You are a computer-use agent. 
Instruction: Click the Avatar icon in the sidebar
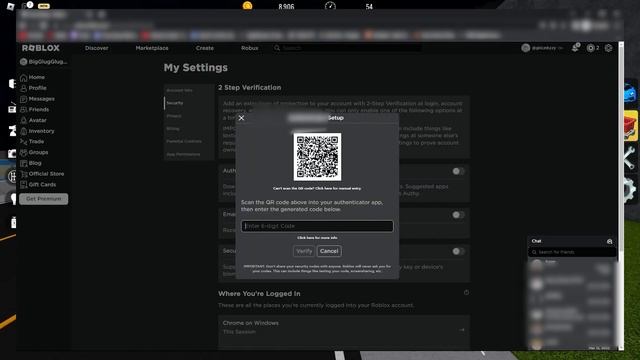tap(24, 120)
